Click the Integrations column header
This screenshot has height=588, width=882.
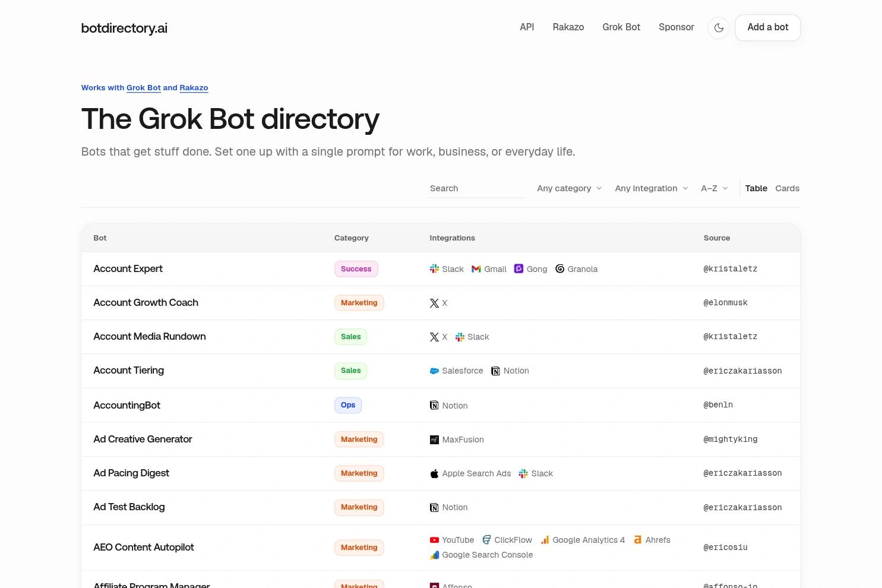pos(452,238)
